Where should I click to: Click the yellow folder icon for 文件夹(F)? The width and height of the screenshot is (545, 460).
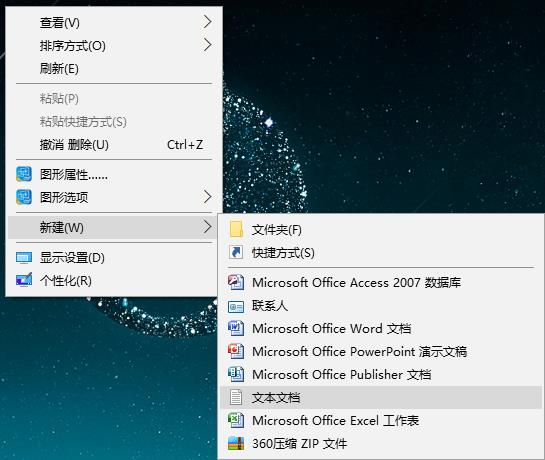(236, 229)
